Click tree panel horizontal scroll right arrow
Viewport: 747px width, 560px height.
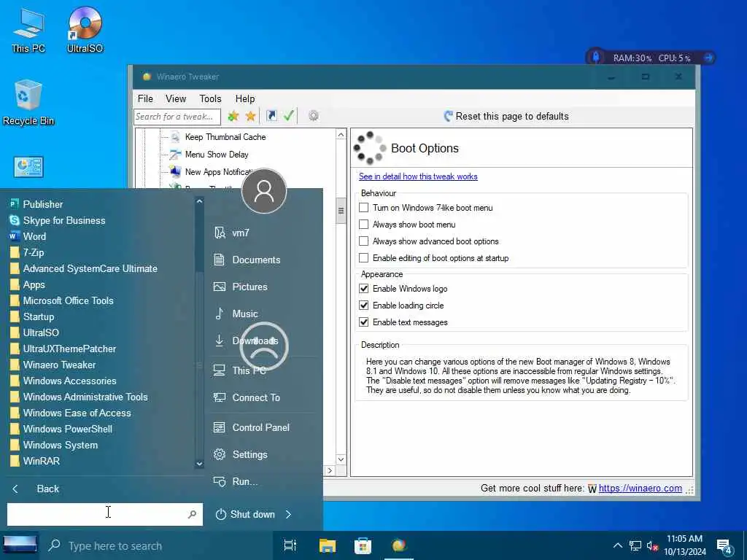coord(329,470)
